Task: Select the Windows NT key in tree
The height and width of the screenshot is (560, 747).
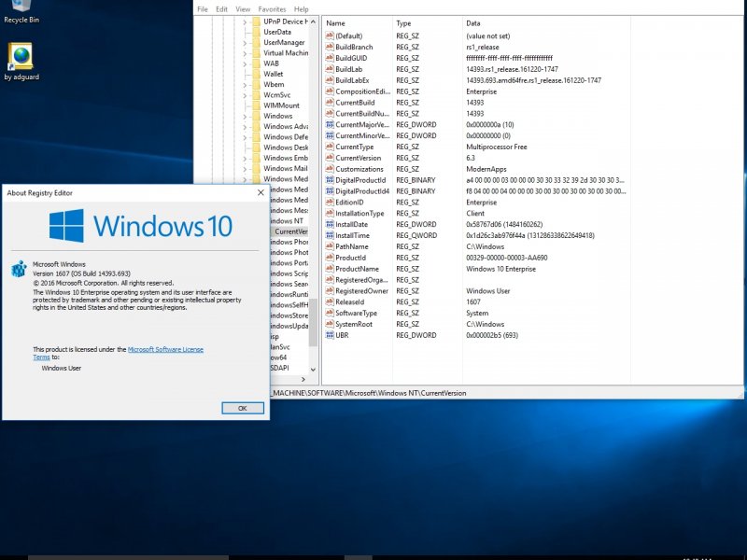Action: click(x=287, y=221)
